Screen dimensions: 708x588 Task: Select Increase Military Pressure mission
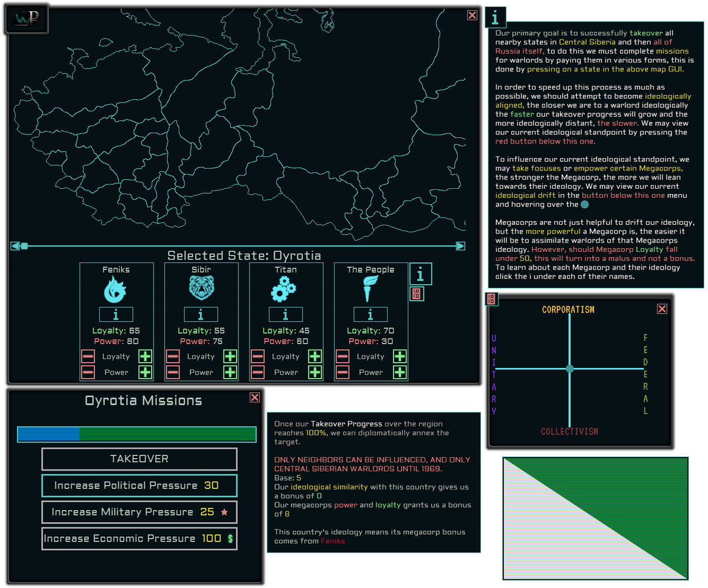(x=139, y=512)
